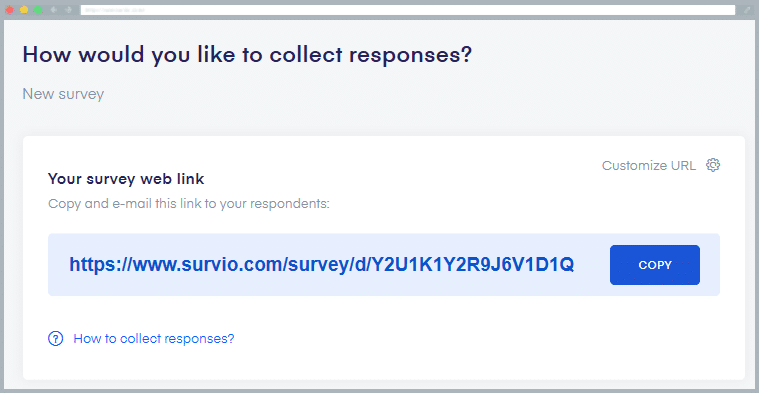Copy the survey link with COPY button
This screenshot has height=393, width=759.
click(654, 265)
